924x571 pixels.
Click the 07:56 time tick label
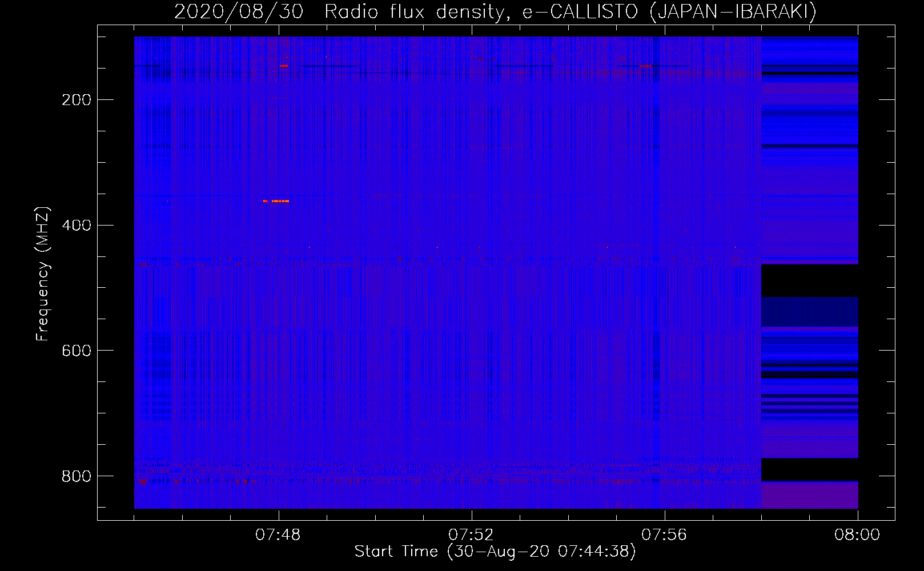tap(664, 535)
